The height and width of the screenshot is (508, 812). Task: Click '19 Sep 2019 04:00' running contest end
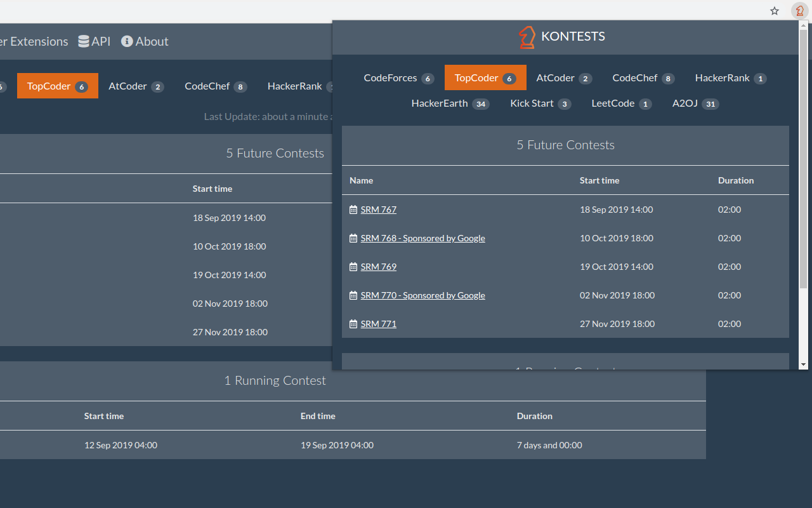337,445
